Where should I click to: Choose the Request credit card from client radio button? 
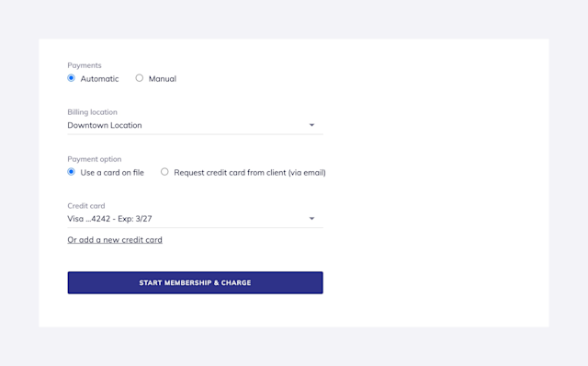click(164, 172)
